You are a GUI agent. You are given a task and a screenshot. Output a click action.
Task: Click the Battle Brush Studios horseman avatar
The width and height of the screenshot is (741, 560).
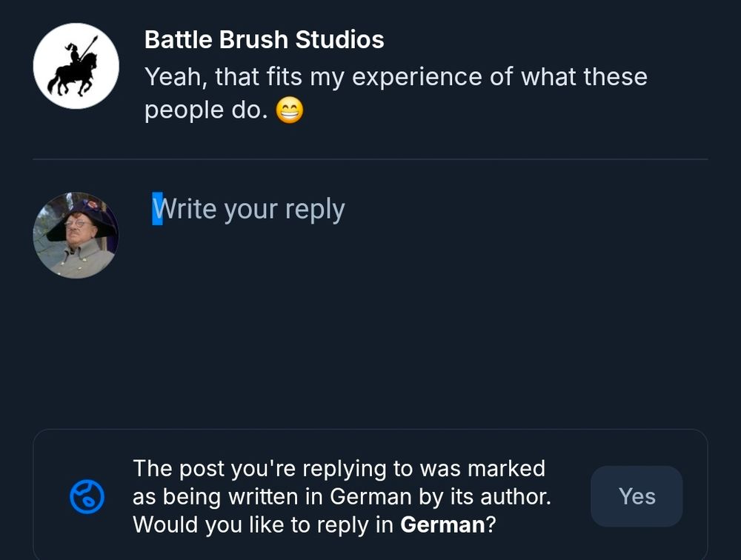(76, 66)
